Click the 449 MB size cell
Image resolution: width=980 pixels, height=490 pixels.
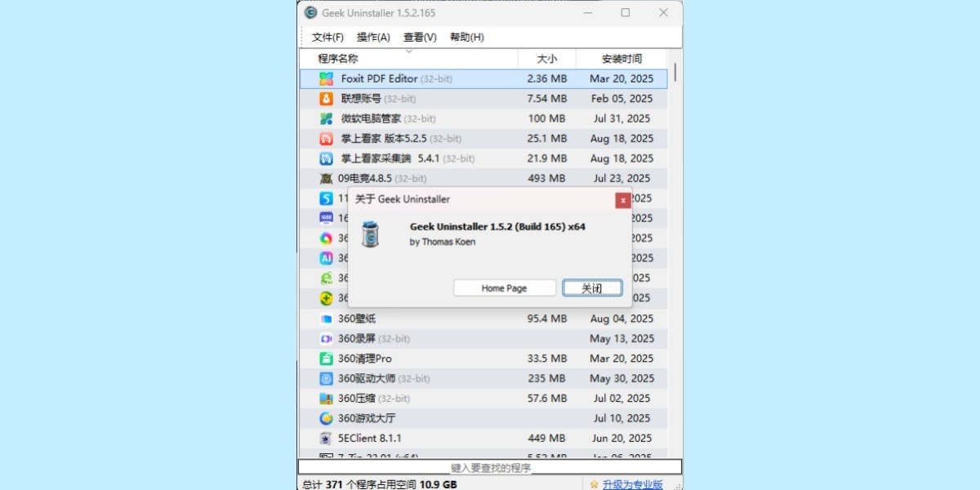pyautogui.click(x=546, y=439)
